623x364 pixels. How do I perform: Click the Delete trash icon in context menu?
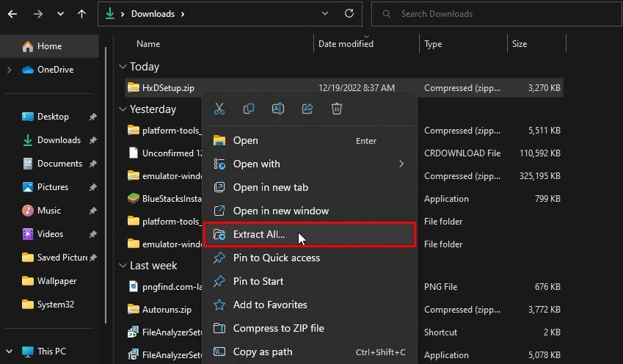pyautogui.click(x=337, y=109)
